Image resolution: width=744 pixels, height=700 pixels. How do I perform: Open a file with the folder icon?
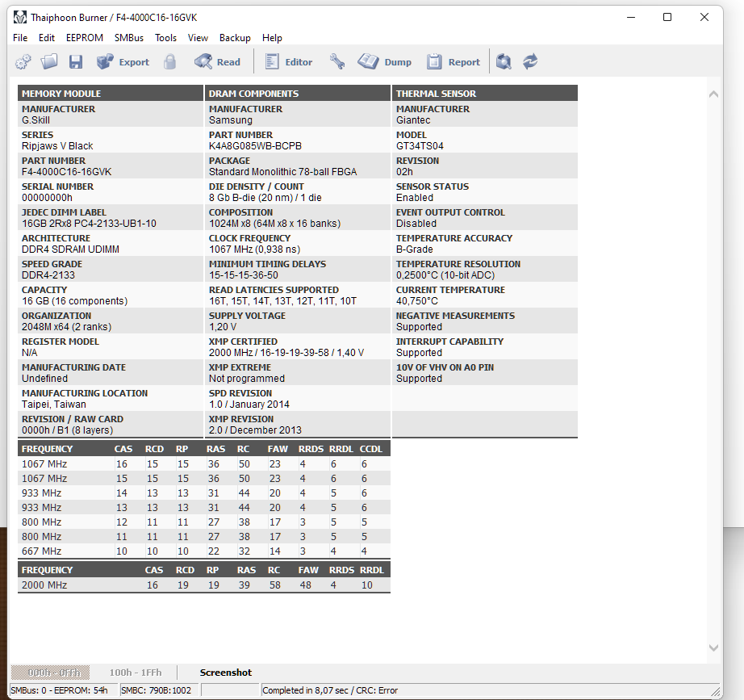49,61
